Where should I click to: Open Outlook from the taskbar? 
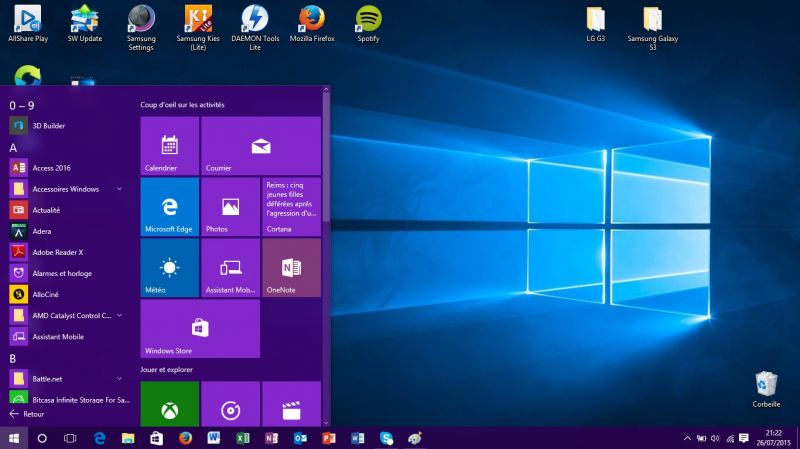coord(300,438)
